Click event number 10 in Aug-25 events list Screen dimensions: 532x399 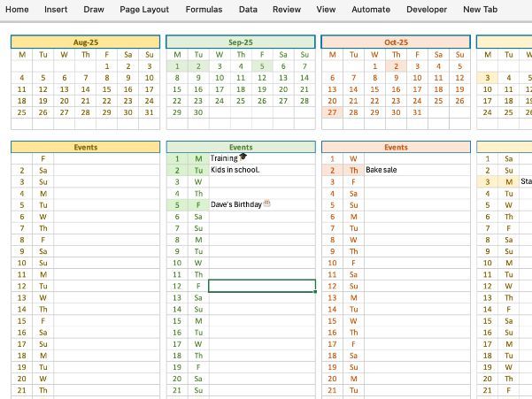pos(22,263)
